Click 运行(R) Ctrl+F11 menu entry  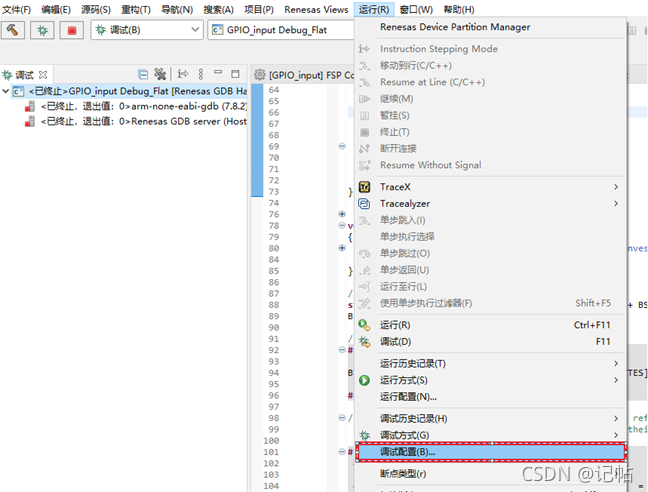[x=491, y=325]
